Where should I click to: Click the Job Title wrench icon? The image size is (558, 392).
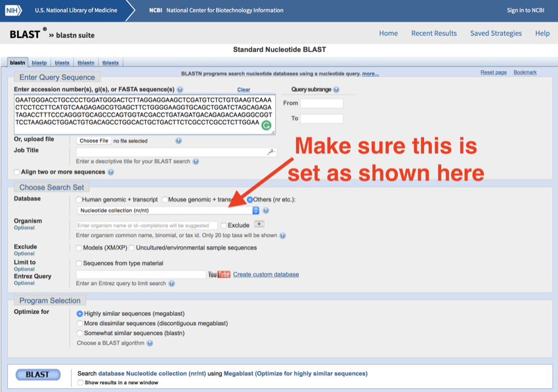(x=270, y=152)
